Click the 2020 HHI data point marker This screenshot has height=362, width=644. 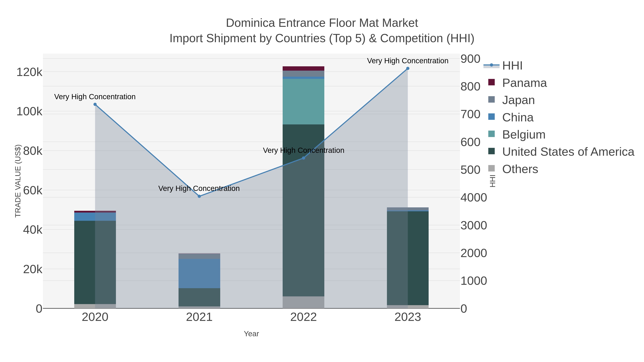95,104
